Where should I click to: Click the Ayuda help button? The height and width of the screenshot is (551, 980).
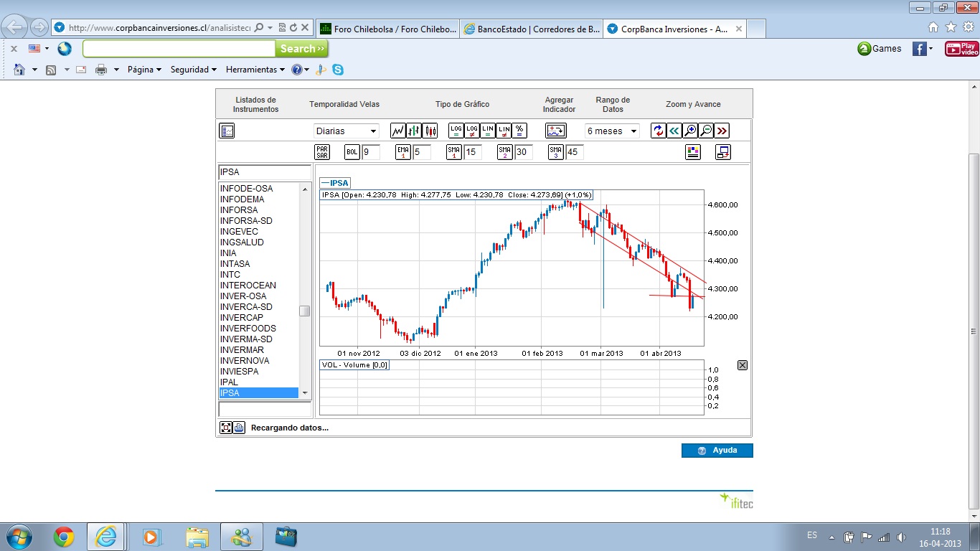717,451
